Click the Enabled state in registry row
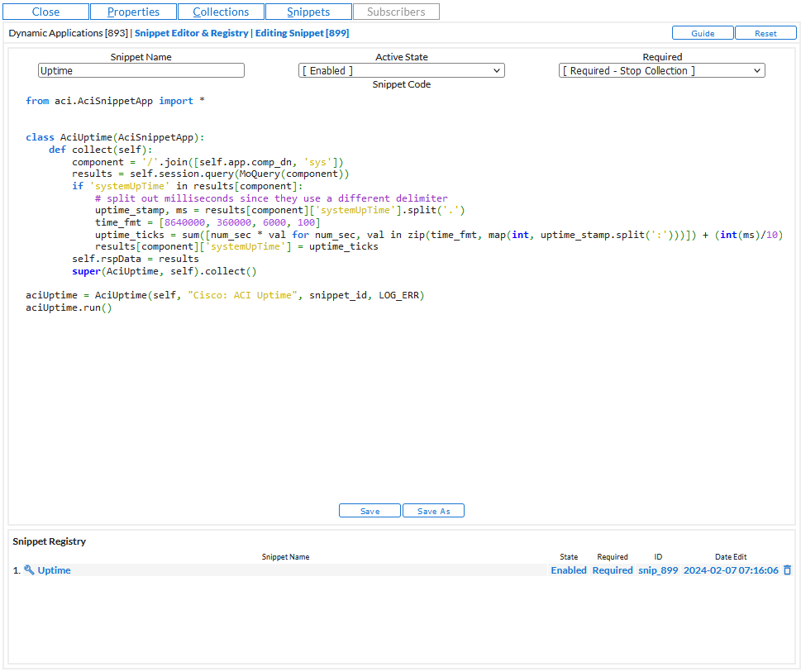 click(x=569, y=570)
